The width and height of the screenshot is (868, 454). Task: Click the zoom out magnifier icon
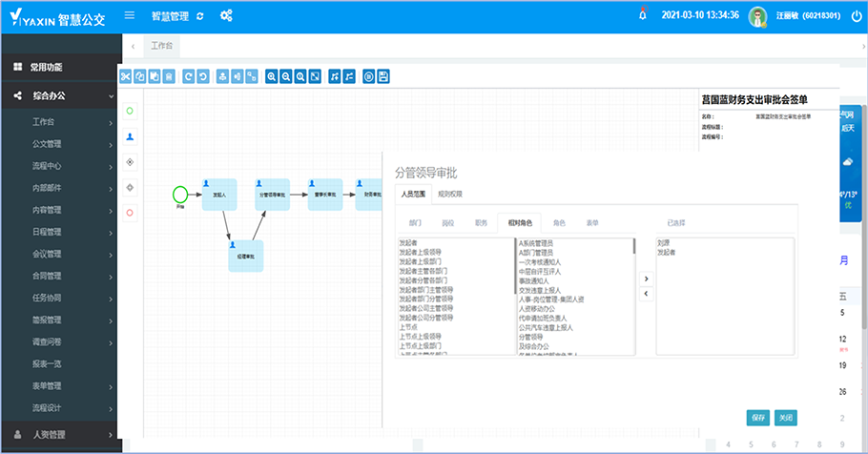286,75
